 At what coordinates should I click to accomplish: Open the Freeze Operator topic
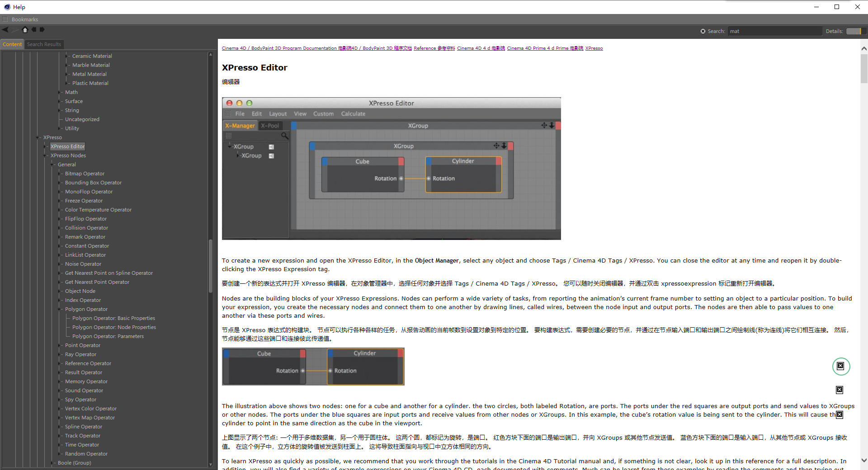84,201
